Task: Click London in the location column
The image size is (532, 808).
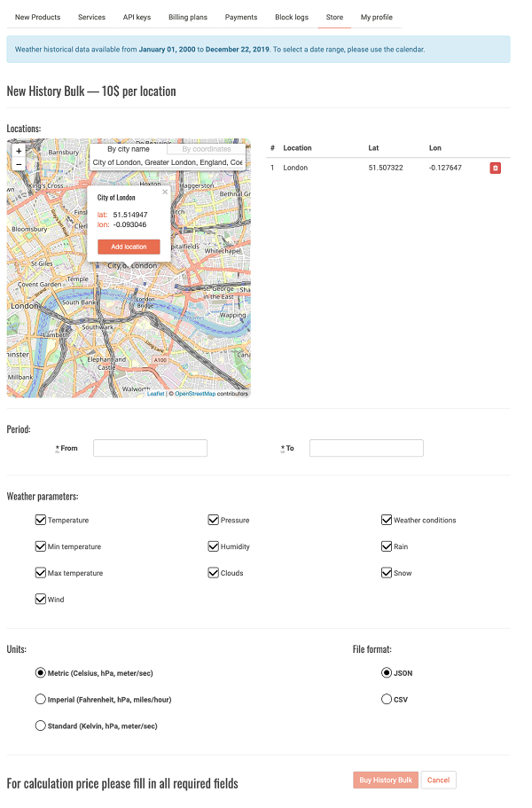Action: [x=295, y=168]
